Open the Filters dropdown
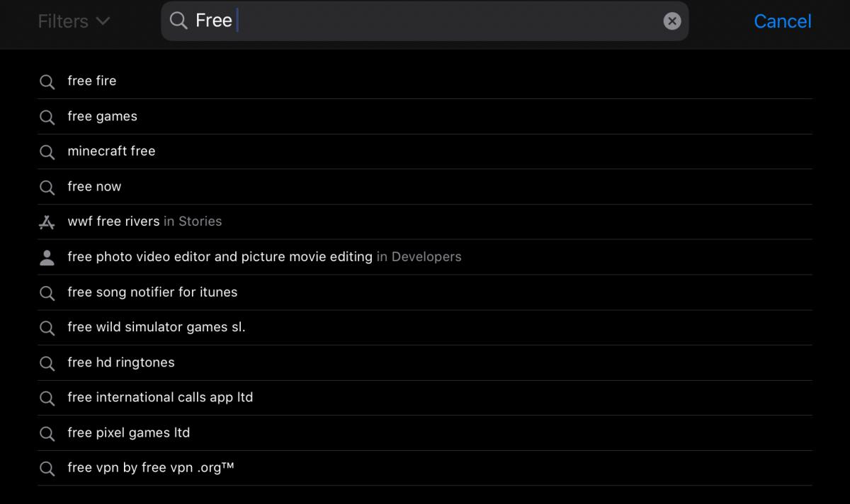The width and height of the screenshot is (850, 504). pyautogui.click(x=74, y=21)
